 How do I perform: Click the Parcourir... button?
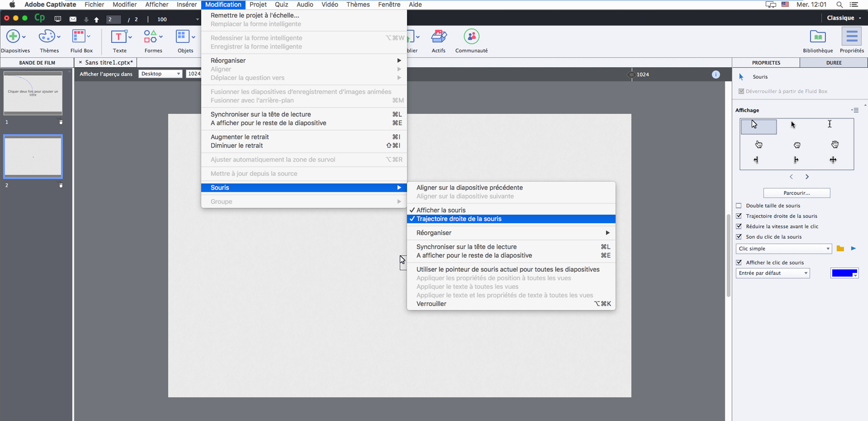coord(796,193)
